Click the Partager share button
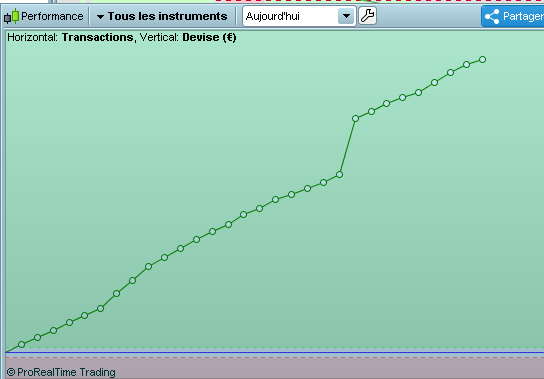The width and height of the screenshot is (544, 379). 513,16
